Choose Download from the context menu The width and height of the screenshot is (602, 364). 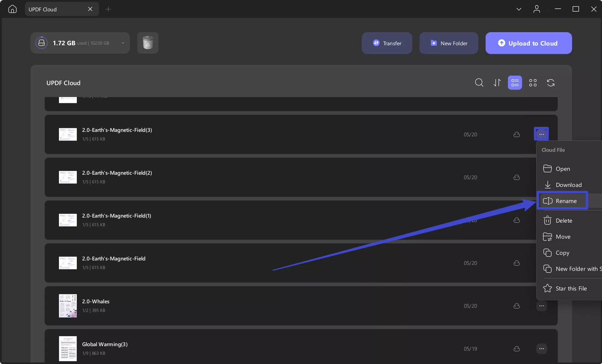click(x=569, y=185)
